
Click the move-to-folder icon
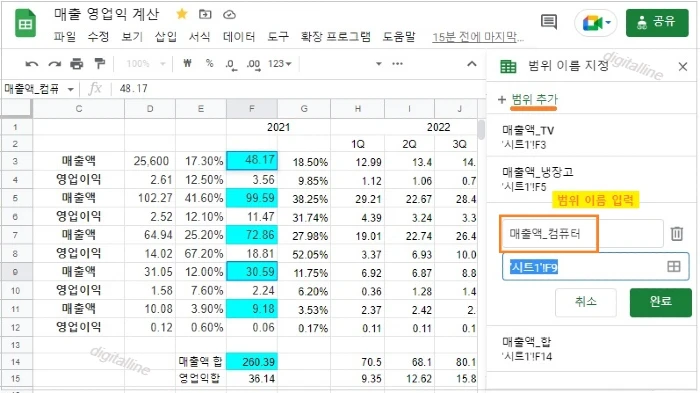[205, 14]
